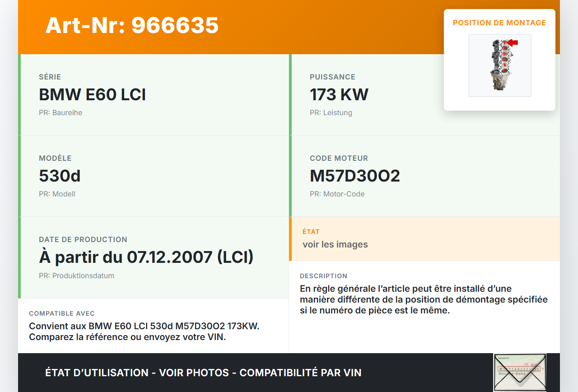Select the COMPATIBILITÉ PAR VIN footer item
578x392 pixels.
pos(301,373)
